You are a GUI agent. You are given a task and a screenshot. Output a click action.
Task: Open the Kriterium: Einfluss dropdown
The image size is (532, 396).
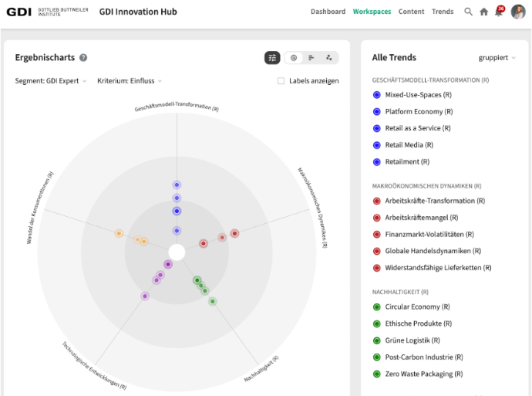pos(130,81)
